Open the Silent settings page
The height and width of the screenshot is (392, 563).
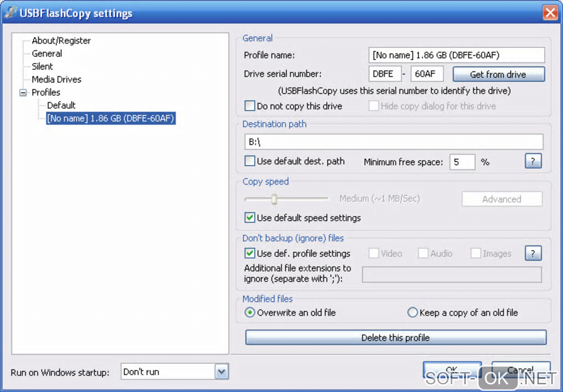(x=42, y=66)
